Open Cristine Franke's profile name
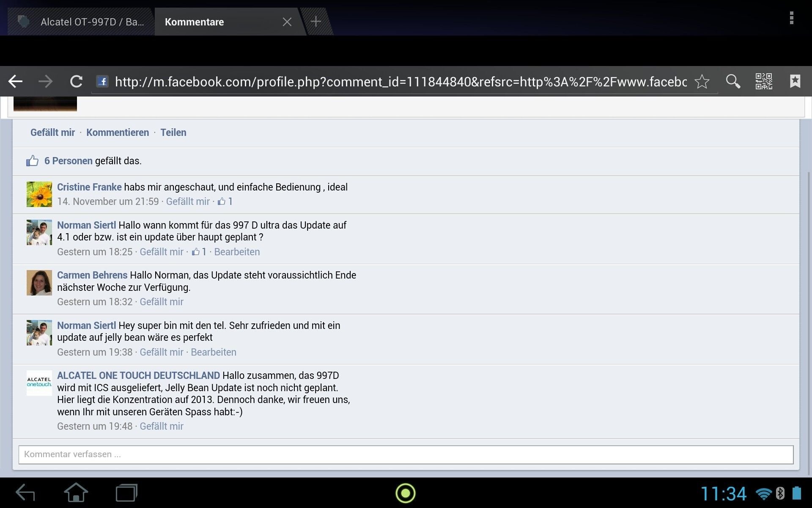The width and height of the screenshot is (812, 508). coord(89,187)
